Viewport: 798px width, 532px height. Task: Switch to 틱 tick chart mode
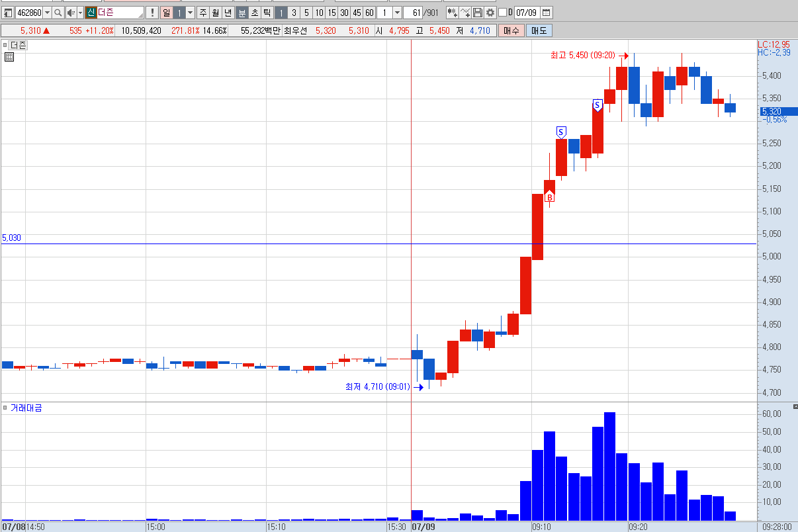[267, 13]
